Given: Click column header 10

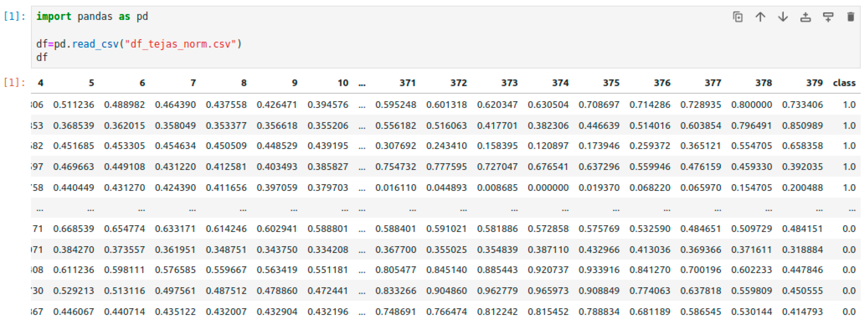Looking at the screenshot, I should pos(343,83).
